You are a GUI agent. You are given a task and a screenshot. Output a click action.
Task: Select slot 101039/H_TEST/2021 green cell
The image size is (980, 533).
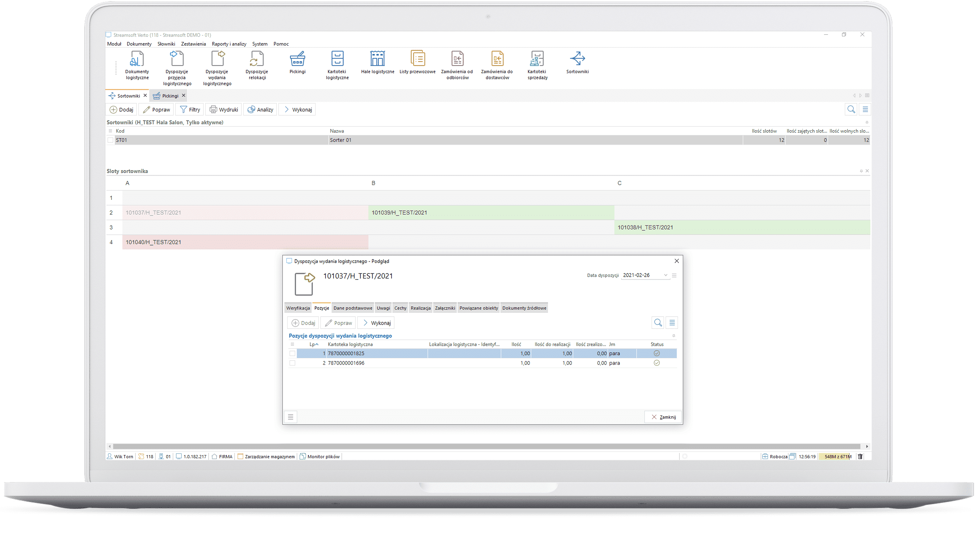tap(491, 213)
